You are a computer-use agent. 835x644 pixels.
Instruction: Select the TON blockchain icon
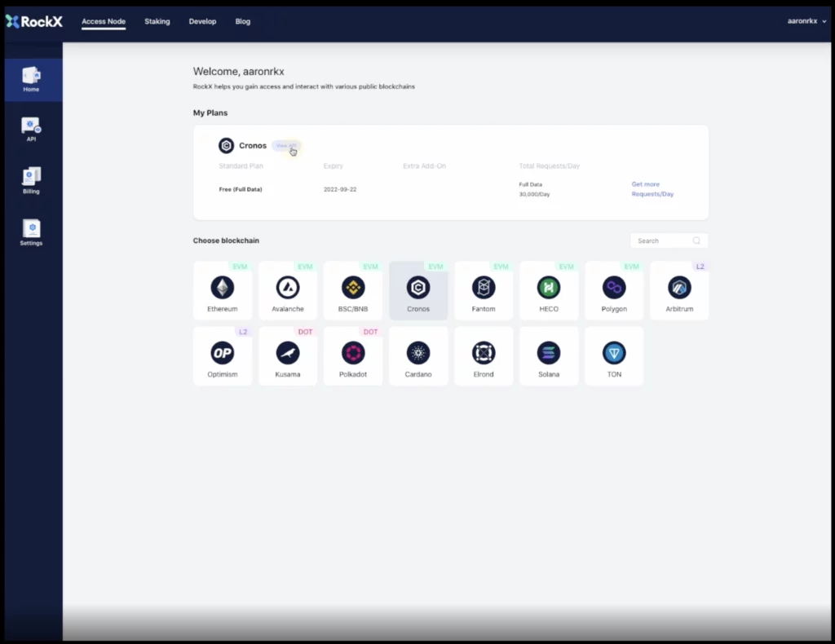coord(614,353)
